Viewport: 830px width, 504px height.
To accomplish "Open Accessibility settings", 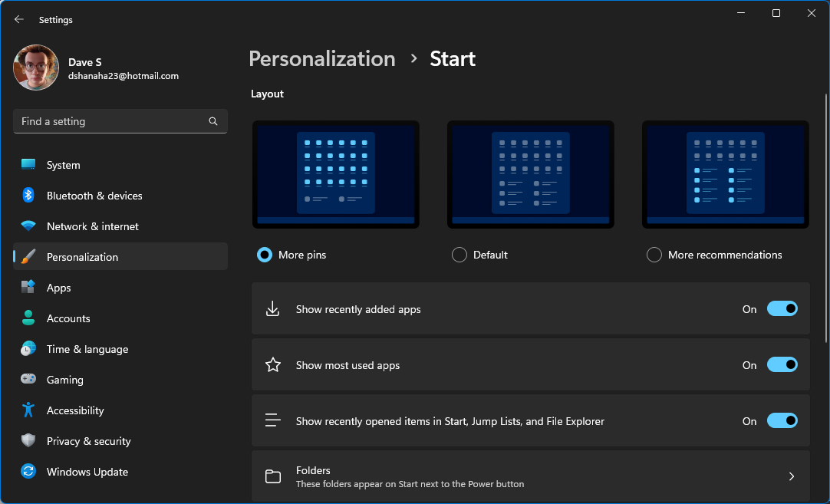I will [x=28, y=410].
